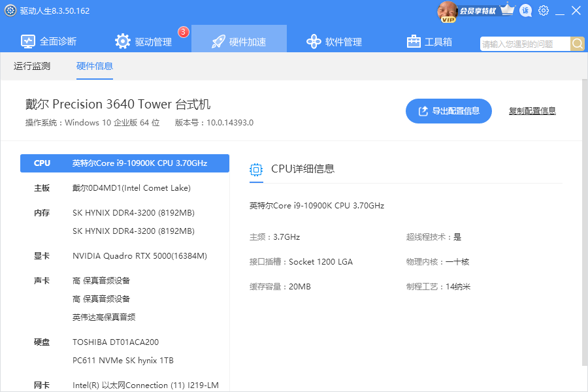This screenshot has width=588, height=392.
Task: Select the 硬件加速 tab
Action: [239, 39]
